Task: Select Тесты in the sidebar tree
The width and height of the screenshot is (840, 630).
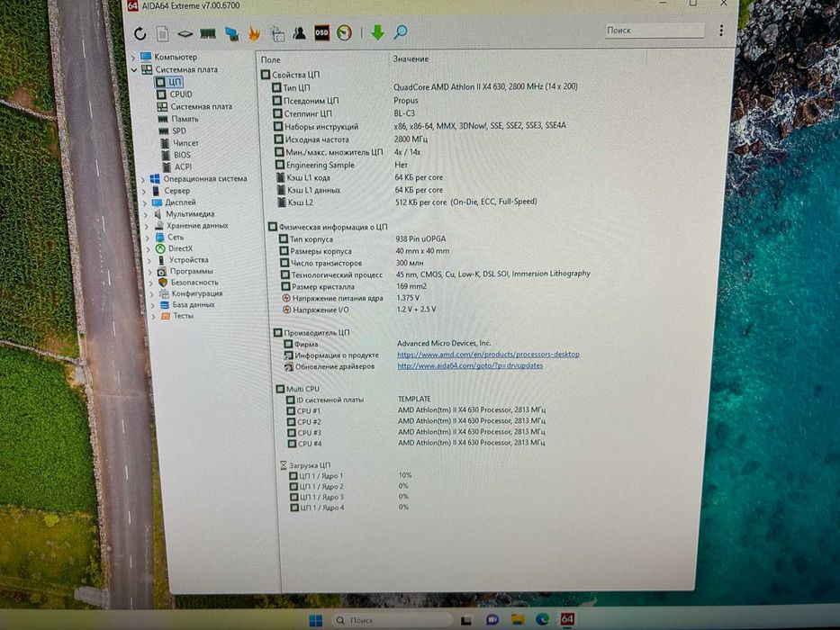Action: tap(177, 316)
